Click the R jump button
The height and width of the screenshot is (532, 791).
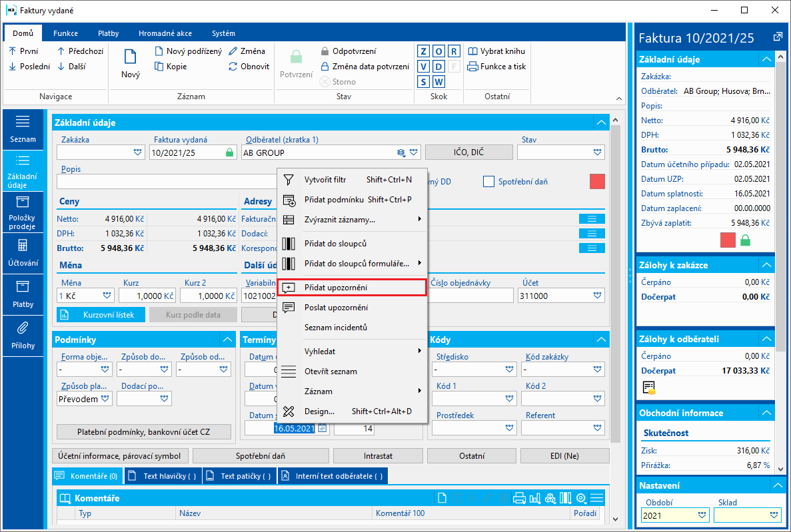pyautogui.click(x=454, y=51)
